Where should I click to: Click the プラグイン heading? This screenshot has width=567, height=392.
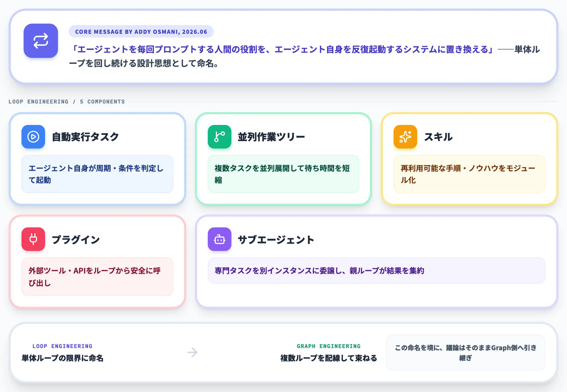76,239
